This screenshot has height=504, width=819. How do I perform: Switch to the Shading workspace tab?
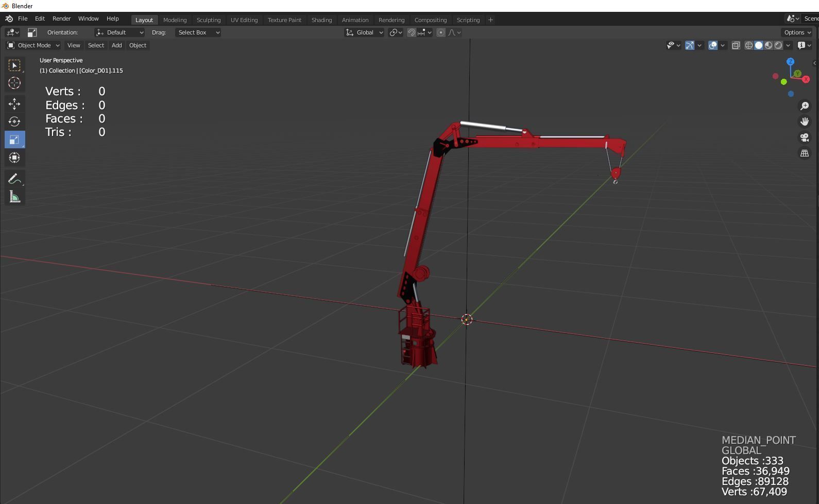[x=321, y=20]
